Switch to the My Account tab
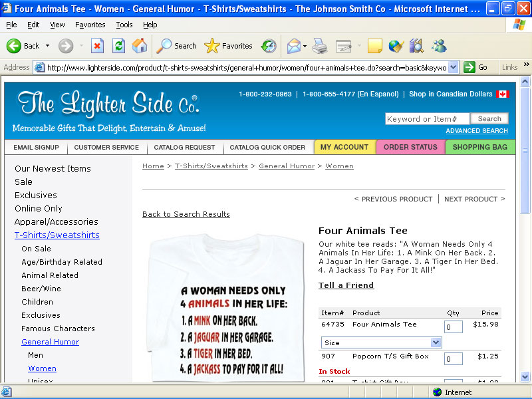532x399 pixels. pyautogui.click(x=344, y=147)
